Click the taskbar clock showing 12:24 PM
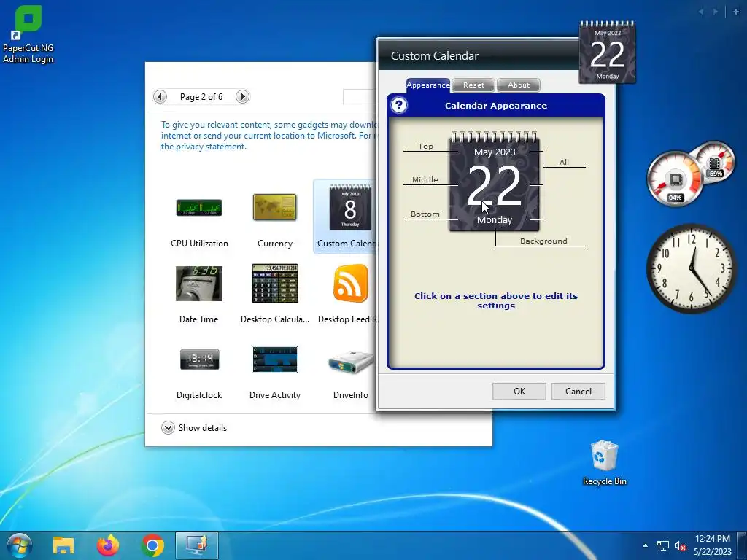Viewport: 747px width, 560px height. click(x=712, y=545)
